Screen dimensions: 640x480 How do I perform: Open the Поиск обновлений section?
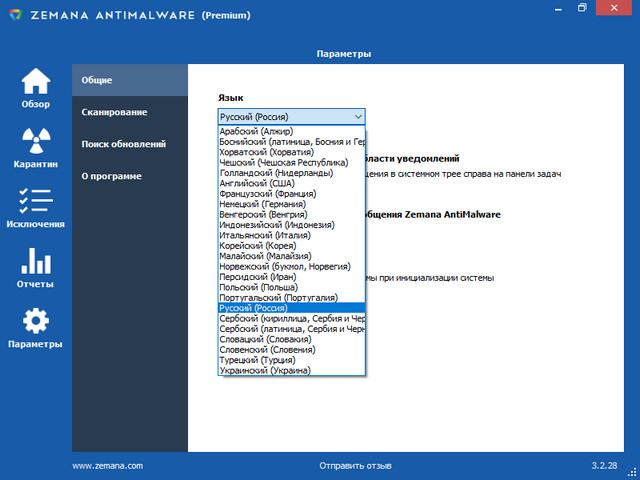pyautogui.click(x=123, y=144)
